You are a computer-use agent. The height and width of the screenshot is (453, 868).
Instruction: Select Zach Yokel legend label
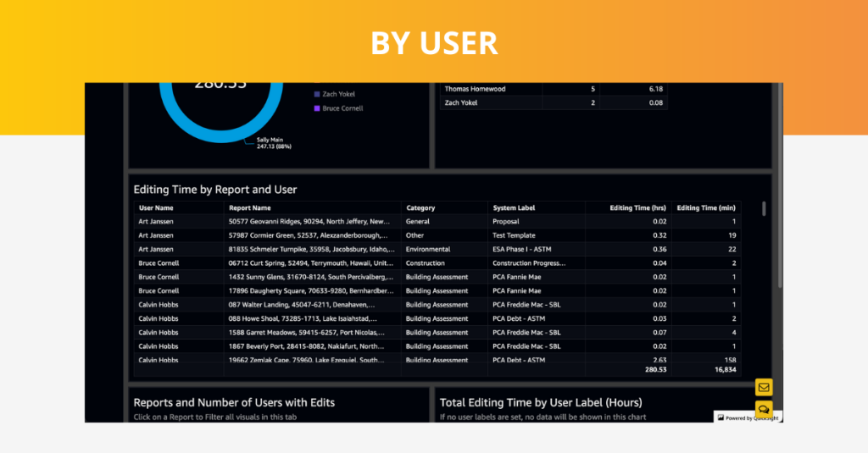pyautogui.click(x=339, y=95)
